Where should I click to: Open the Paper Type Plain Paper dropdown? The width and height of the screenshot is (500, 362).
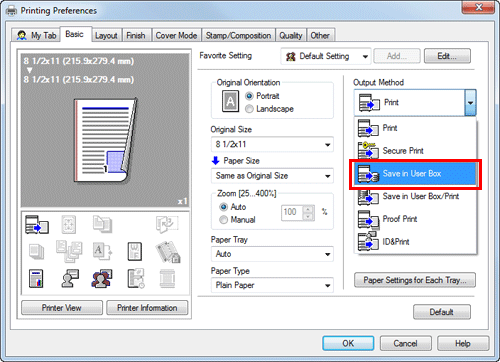pos(272,285)
